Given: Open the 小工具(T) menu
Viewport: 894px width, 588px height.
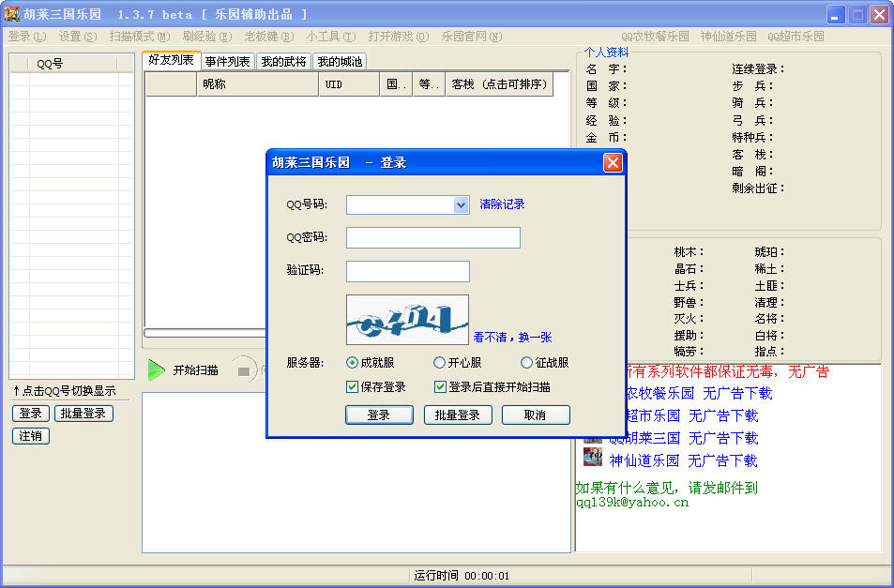Looking at the screenshot, I should 331,37.
